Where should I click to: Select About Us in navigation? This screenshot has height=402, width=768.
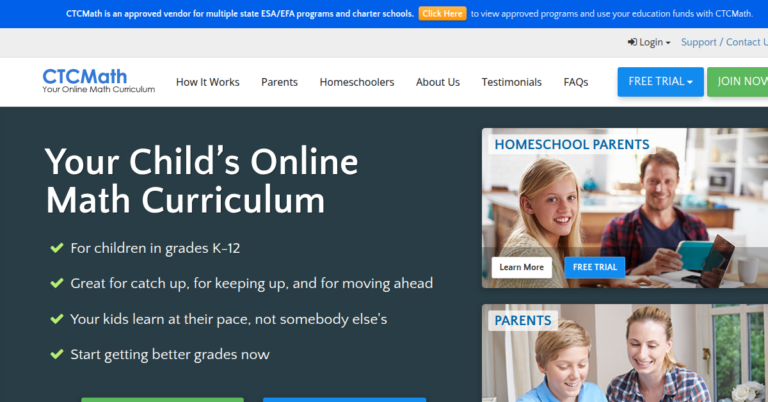(438, 82)
